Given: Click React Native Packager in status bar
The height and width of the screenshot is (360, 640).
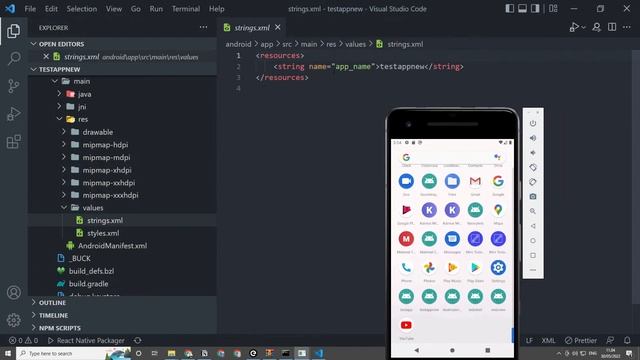Looking at the screenshot, I should [x=86, y=340].
